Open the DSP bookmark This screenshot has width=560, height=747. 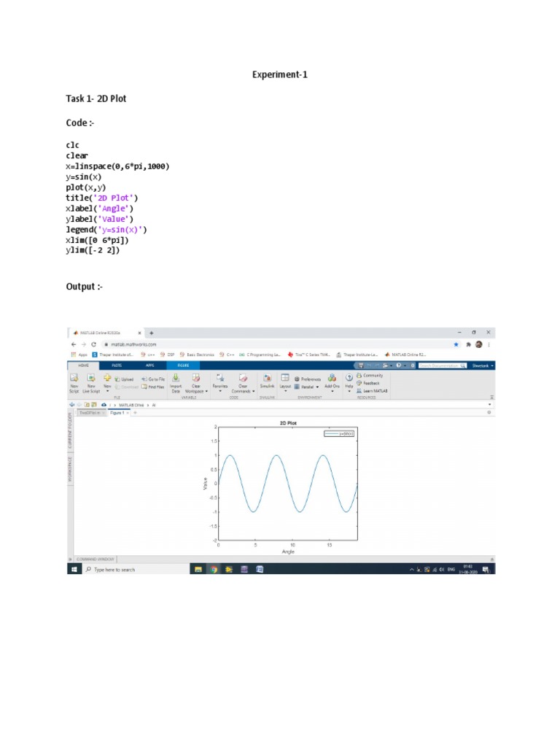pyautogui.click(x=168, y=355)
